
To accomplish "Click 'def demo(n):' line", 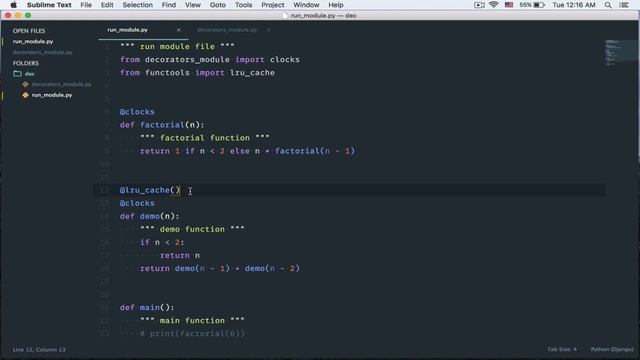I will pyautogui.click(x=150, y=216).
